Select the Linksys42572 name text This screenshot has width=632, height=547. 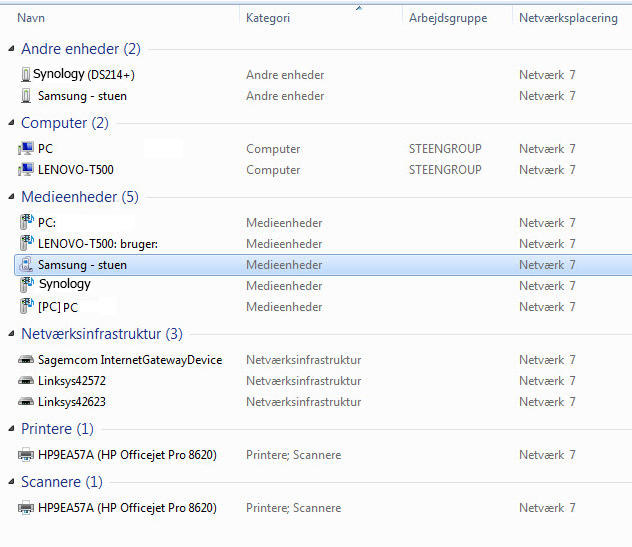click(72, 381)
